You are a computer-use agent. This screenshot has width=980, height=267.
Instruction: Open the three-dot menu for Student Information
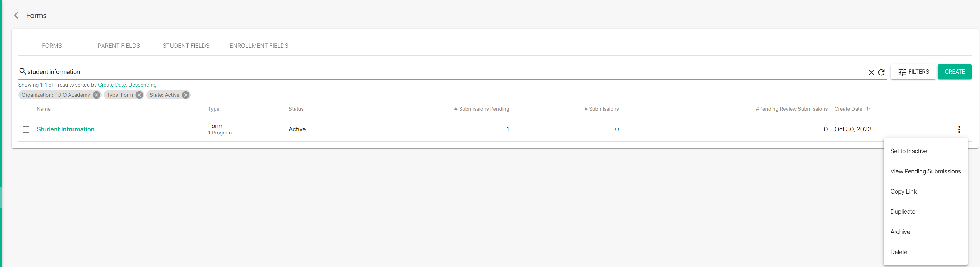tap(959, 129)
